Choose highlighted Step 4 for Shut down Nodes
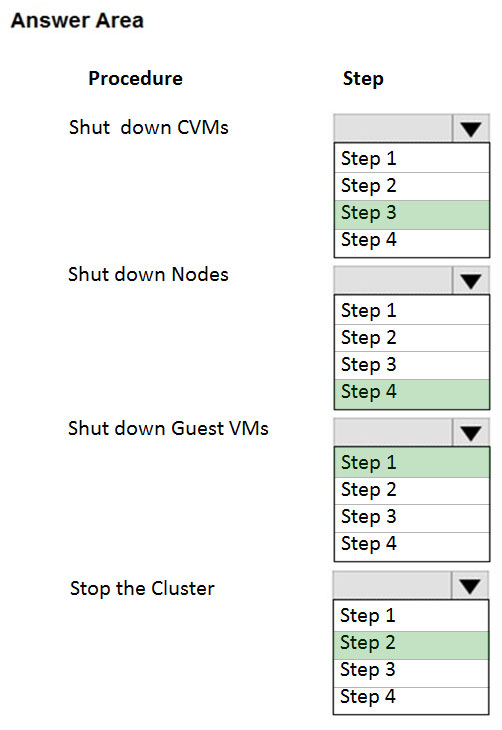The image size is (502, 730). pyautogui.click(x=412, y=394)
